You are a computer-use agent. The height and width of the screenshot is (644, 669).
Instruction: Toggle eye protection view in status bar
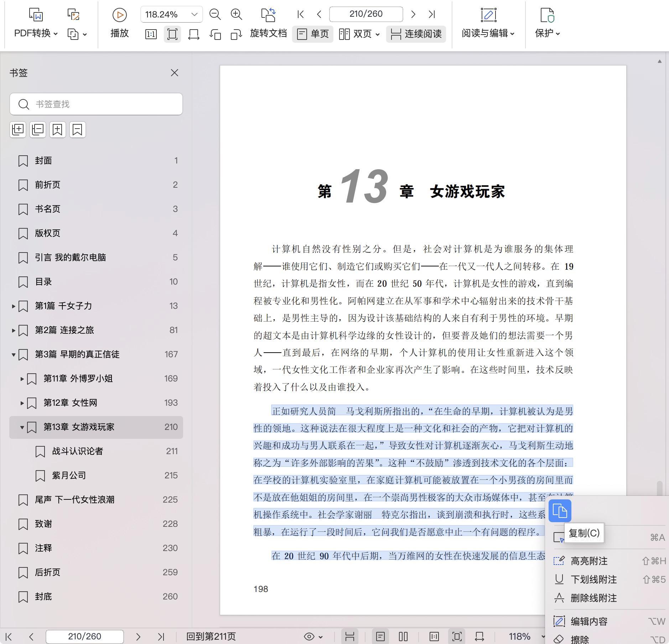tap(312, 637)
